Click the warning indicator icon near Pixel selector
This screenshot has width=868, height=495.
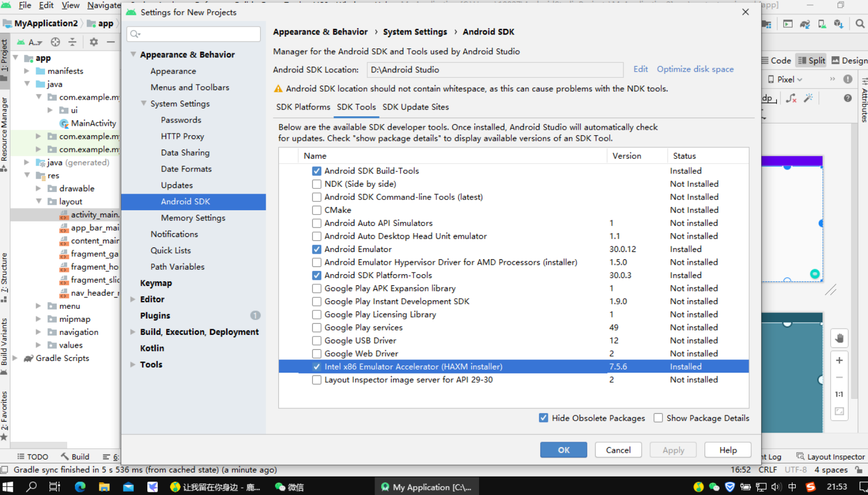[x=847, y=79]
